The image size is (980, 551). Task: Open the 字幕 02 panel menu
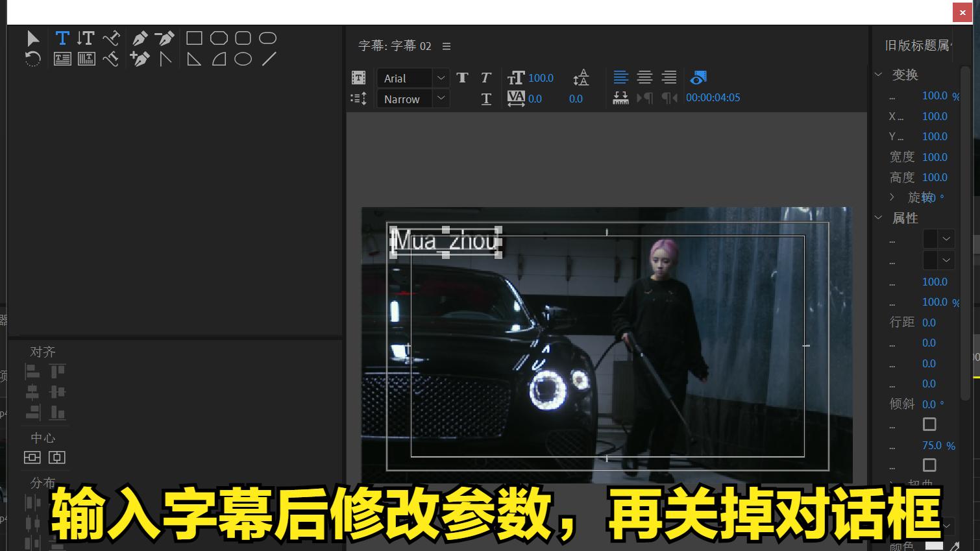coord(447,46)
